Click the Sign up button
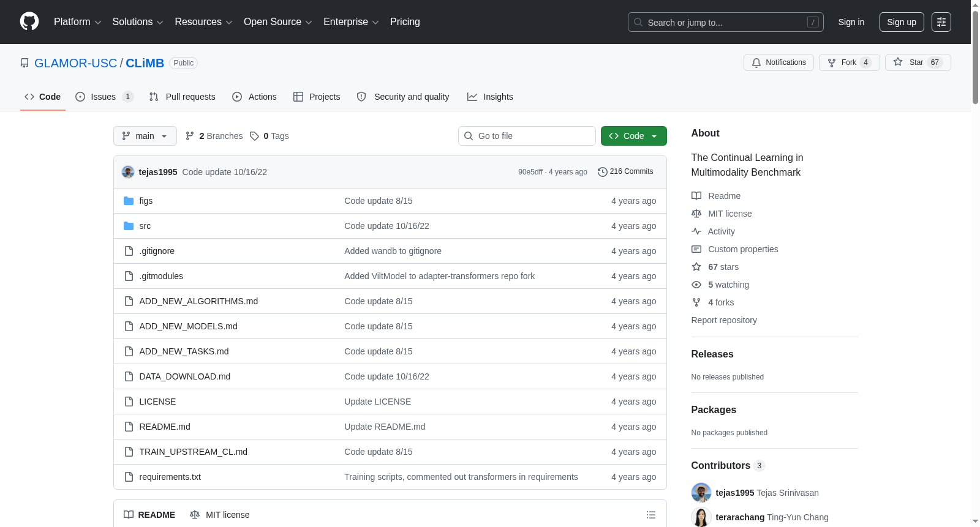The width and height of the screenshot is (980, 527). pyautogui.click(x=902, y=22)
